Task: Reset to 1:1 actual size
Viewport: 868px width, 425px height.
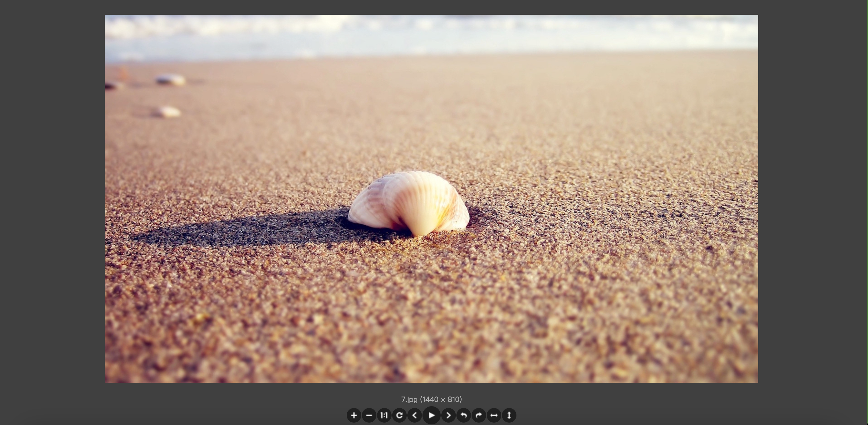Action: [384, 415]
